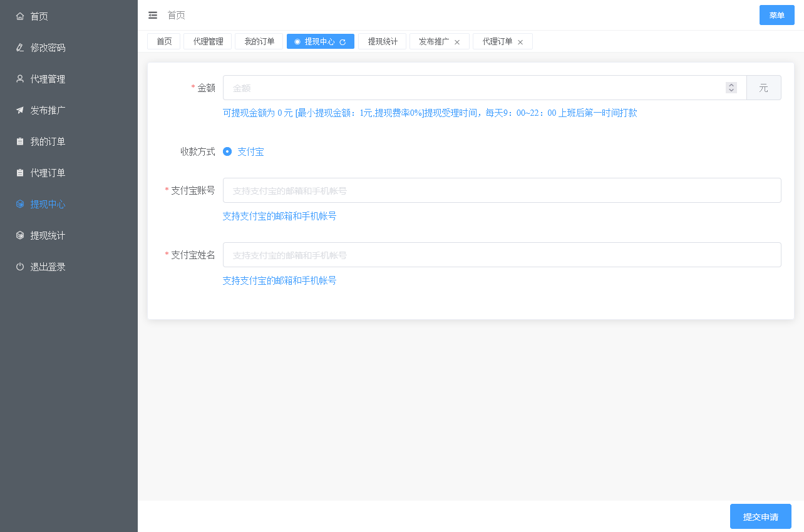Click the 提交申请 button
Viewport: 804px width, 532px height.
click(x=760, y=517)
